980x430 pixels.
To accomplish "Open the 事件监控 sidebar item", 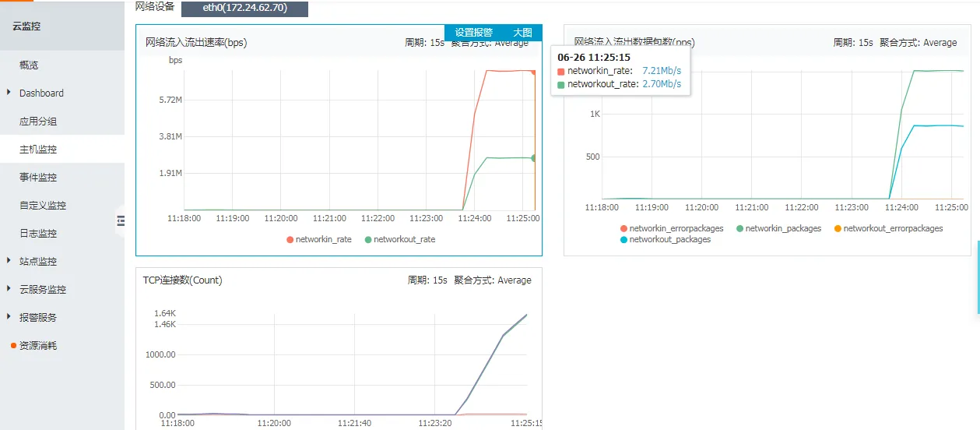I will pos(38,177).
